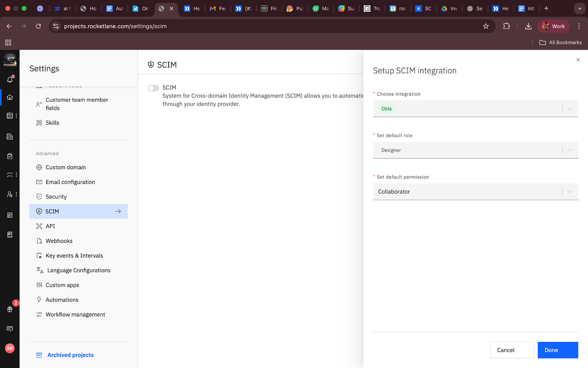588x368 pixels.
Task: Open the Archived projects link
Action: (70, 355)
